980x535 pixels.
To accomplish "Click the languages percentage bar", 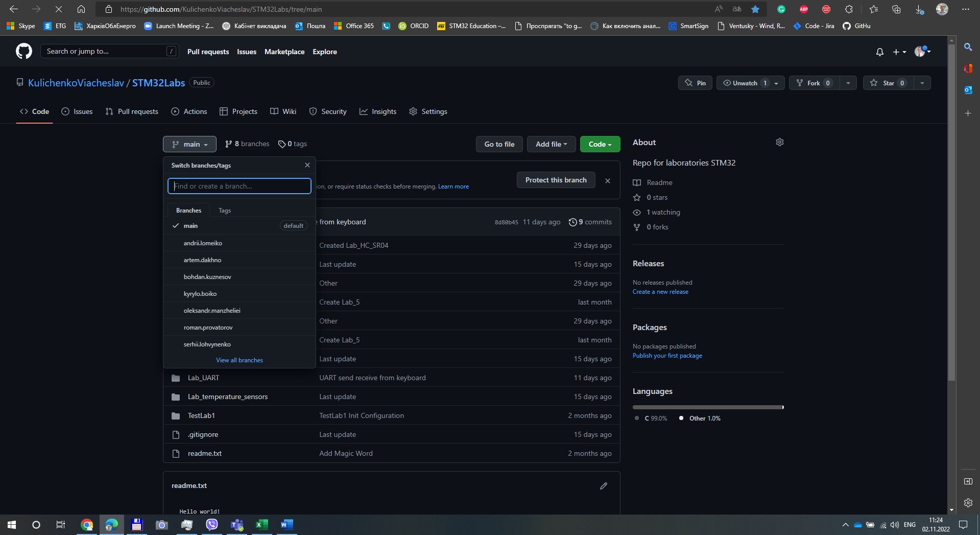I will (x=708, y=407).
